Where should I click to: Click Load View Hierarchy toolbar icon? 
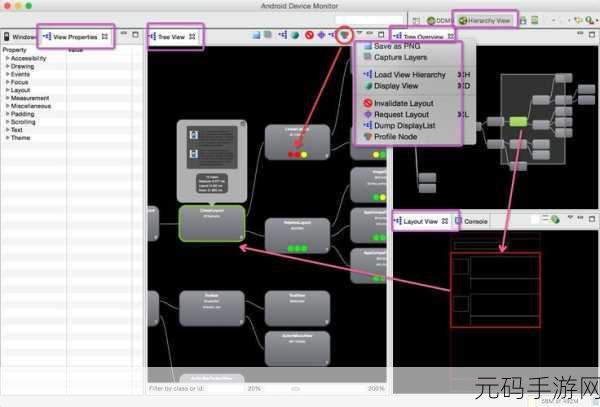283,35
